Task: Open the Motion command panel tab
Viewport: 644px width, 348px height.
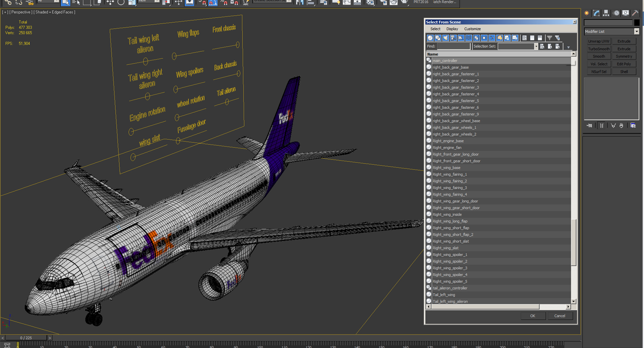Action: pos(616,13)
